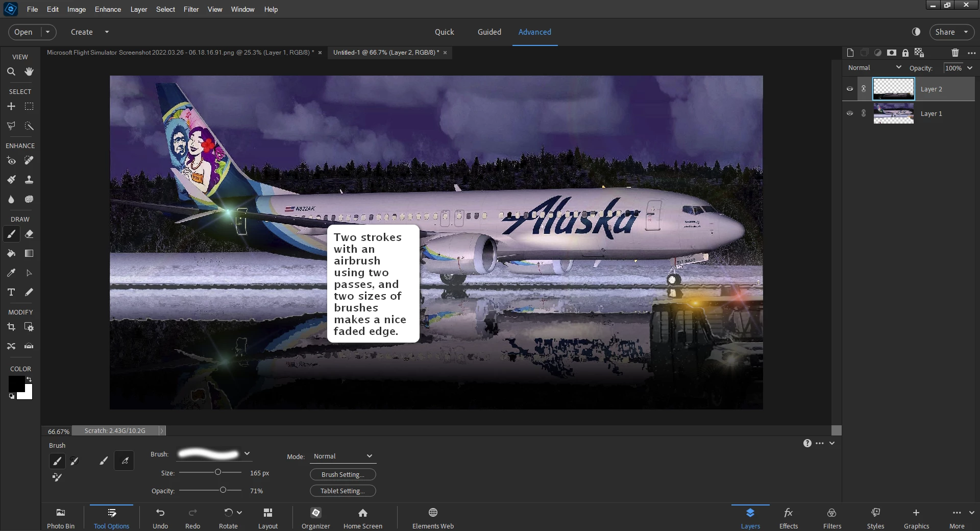980x531 pixels.
Task: Click the brush Opacity slider
Action: [210, 490]
